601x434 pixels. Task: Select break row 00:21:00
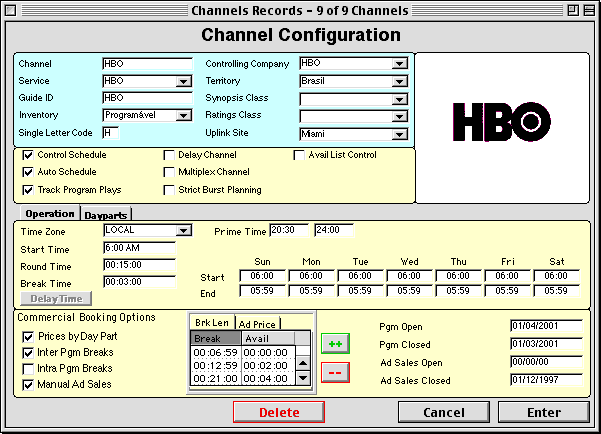[x=215, y=379]
